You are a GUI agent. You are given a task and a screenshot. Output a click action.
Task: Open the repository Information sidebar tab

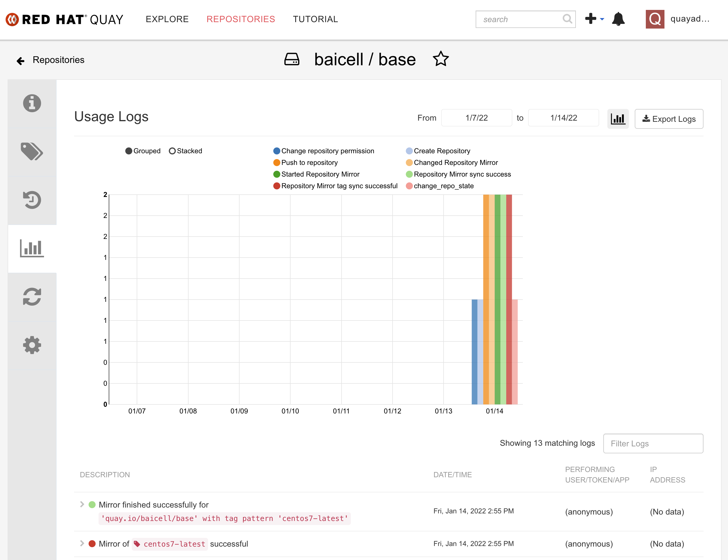pyautogui.click(x=32, y=103)
